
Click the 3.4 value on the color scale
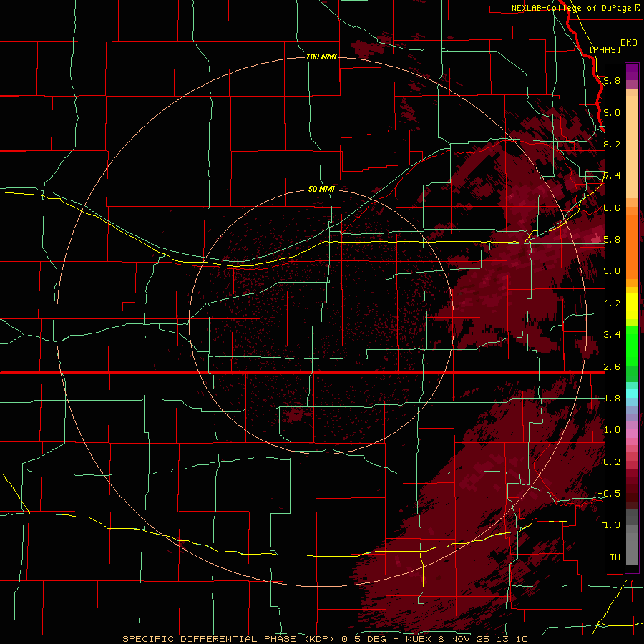click(612, 334)
